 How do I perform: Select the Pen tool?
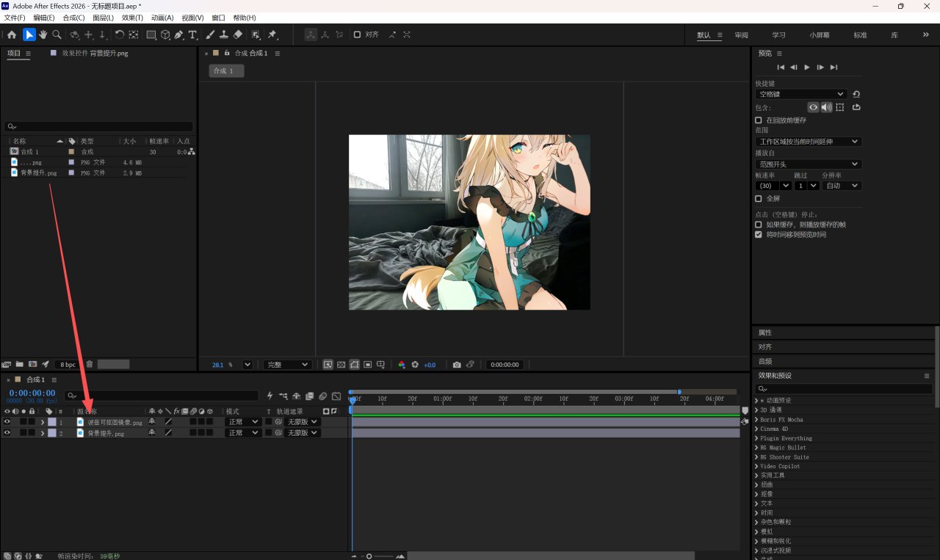[179, 34]
